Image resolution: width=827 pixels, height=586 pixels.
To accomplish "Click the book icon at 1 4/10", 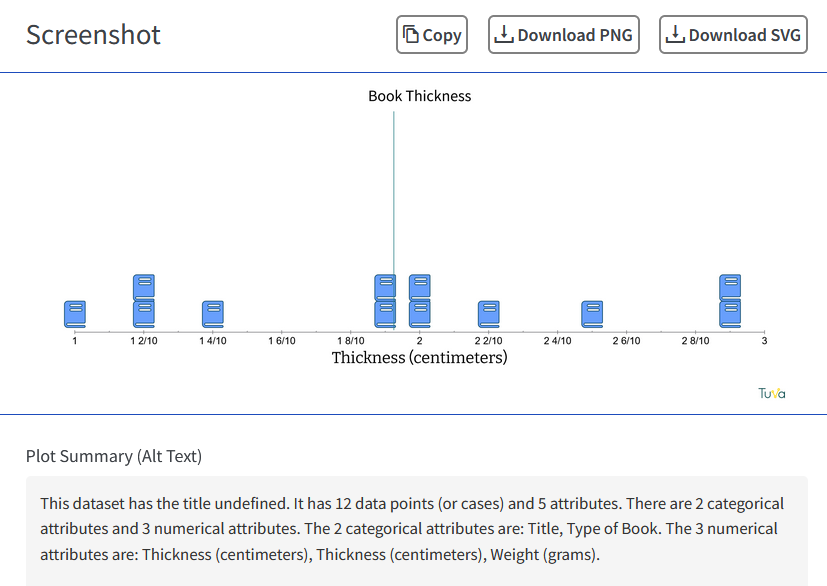I will coord(213,314).
